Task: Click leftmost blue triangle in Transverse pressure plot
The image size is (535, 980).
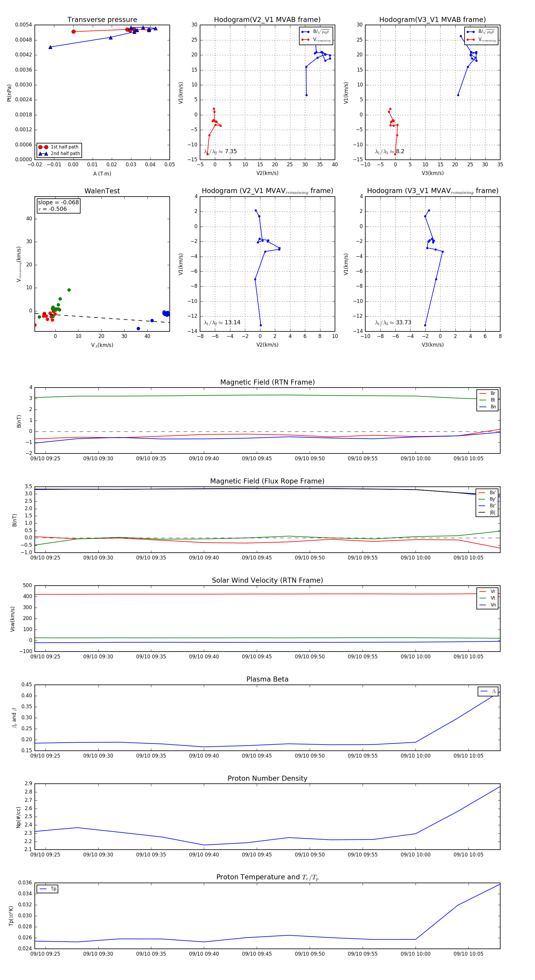Action: 50,47
